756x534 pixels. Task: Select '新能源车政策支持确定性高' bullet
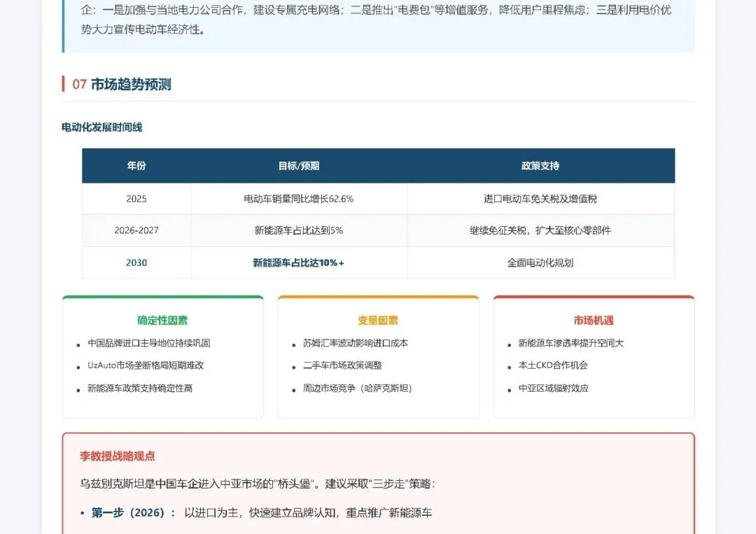pos(140,388)
